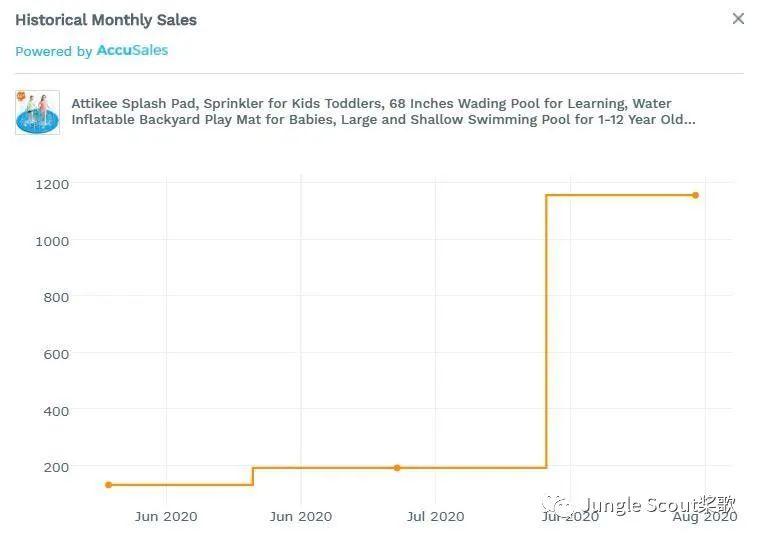Click the orange badge on the product thumbnail
This screenshot has height=540, width=760.
point(21,96)
